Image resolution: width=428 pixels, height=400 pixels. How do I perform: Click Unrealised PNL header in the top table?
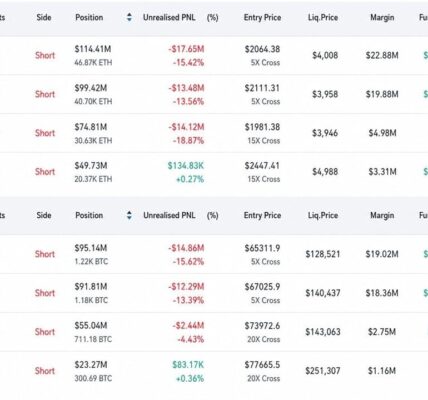click(x=169, y=17)
